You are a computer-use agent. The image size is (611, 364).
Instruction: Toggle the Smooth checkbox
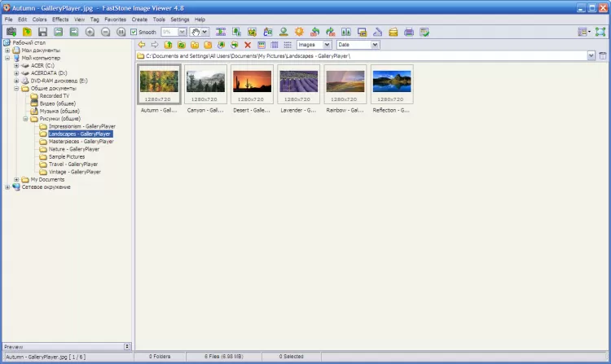pos(134,32)
